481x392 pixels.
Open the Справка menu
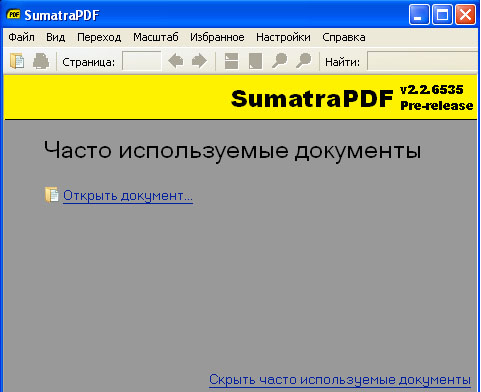point(344,37)
